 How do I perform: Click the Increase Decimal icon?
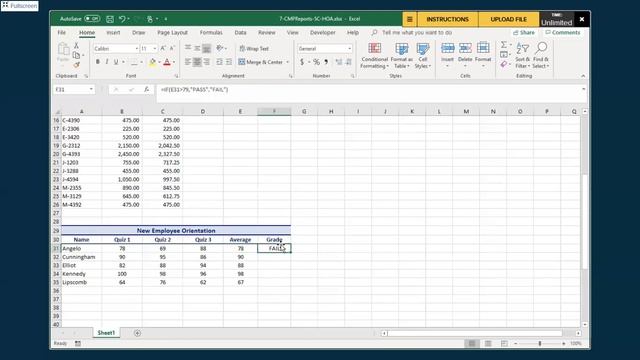tap(339, 62)
